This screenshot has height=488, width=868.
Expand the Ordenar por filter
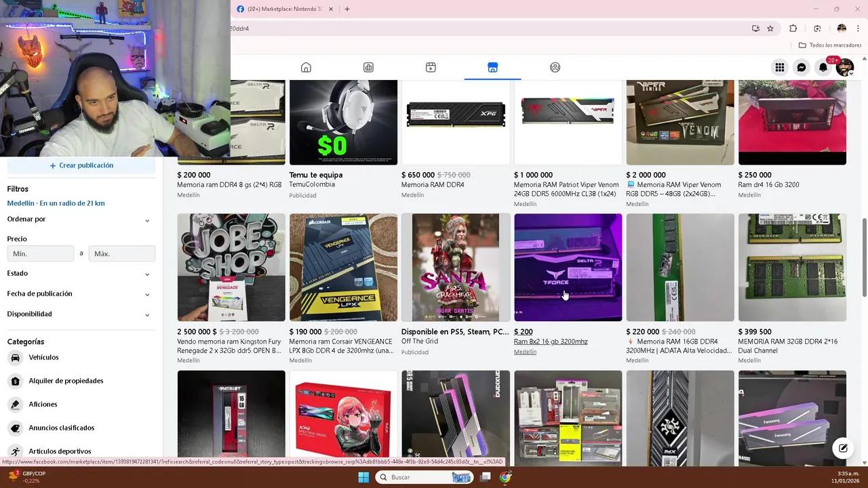pos(81,220)
